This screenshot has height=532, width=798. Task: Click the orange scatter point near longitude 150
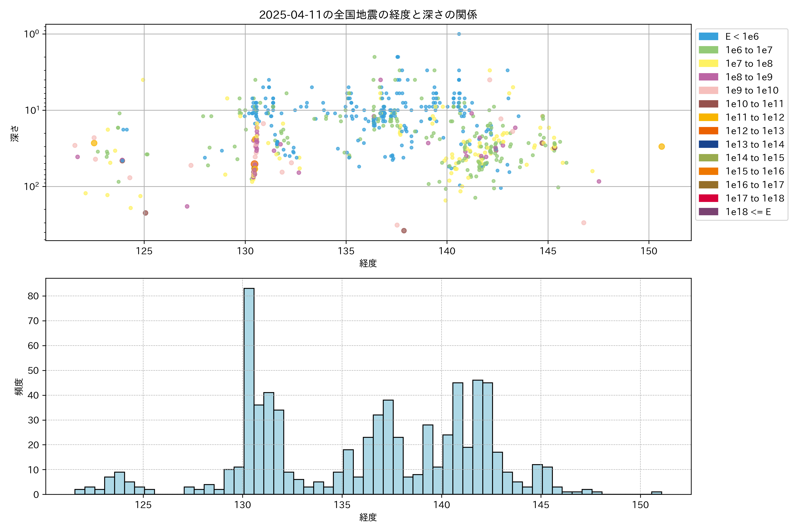(661, 147)
